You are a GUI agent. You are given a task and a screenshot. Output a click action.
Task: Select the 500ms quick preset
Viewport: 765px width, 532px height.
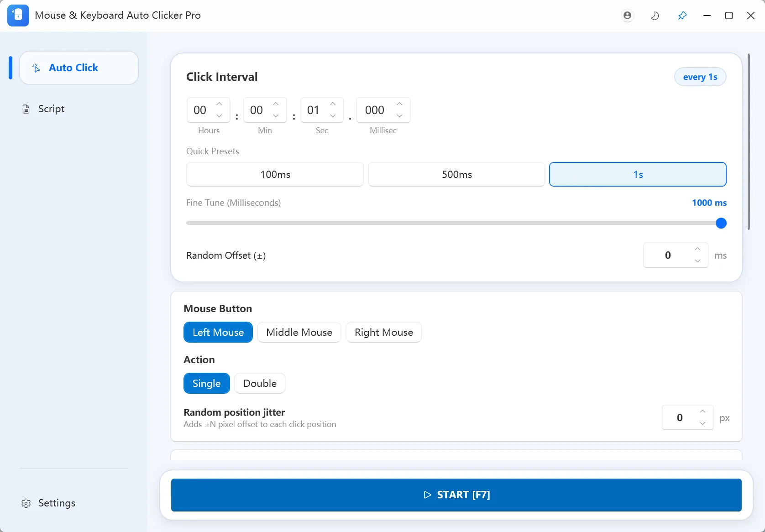pos(456,174)
